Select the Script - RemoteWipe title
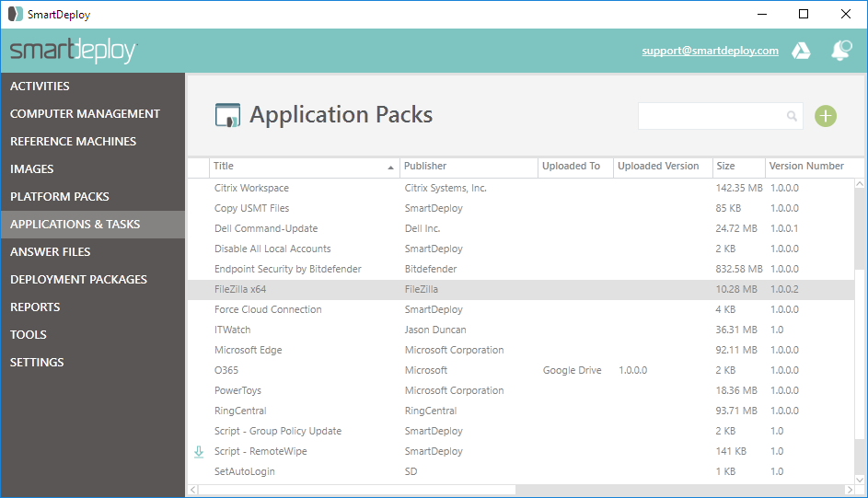This screenshot has width=868, height=498. [260, 452]
